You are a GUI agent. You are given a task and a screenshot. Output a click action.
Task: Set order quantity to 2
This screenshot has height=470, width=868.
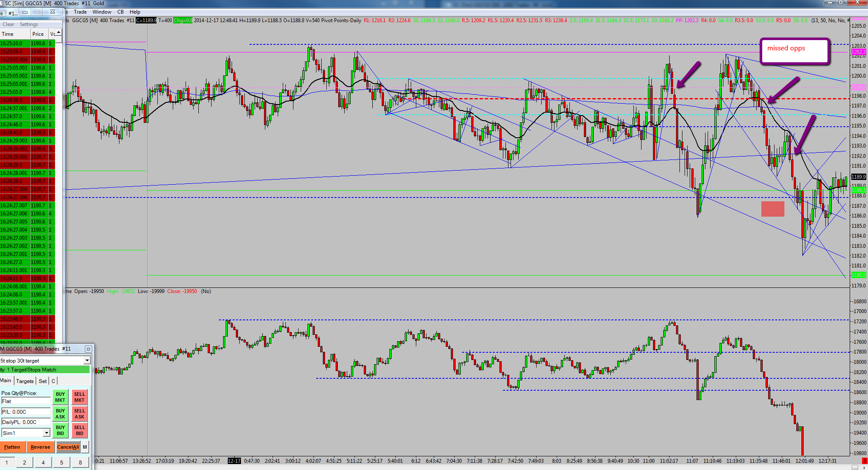pos(25,462)
